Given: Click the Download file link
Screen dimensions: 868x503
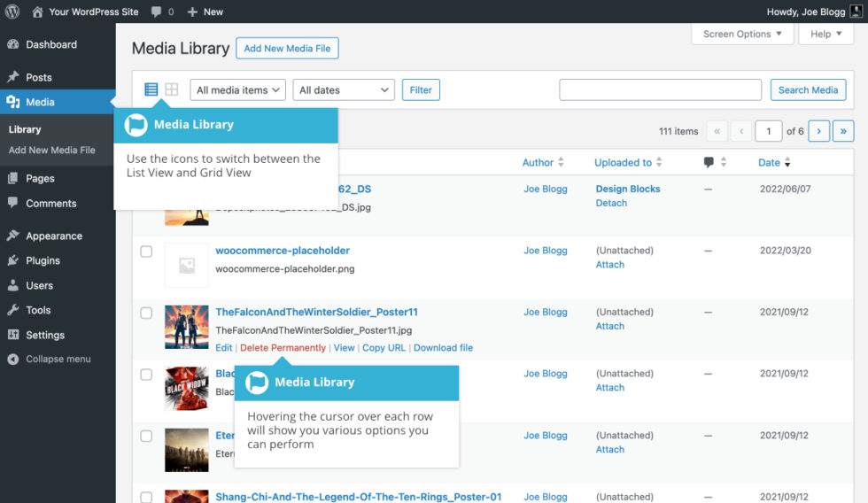Looking at the screenshot, I should coord(443,347).
